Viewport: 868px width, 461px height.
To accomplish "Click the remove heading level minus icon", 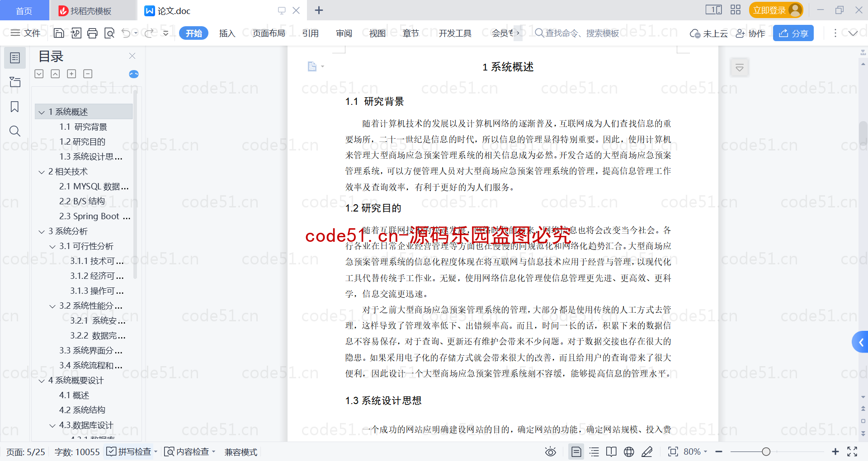I will (88, 74).
